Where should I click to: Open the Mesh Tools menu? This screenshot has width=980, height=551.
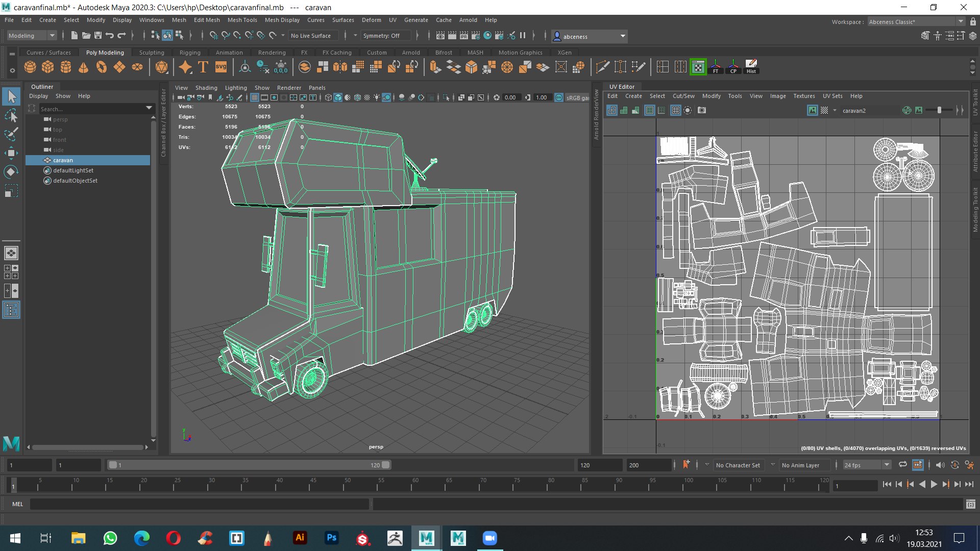242,20
